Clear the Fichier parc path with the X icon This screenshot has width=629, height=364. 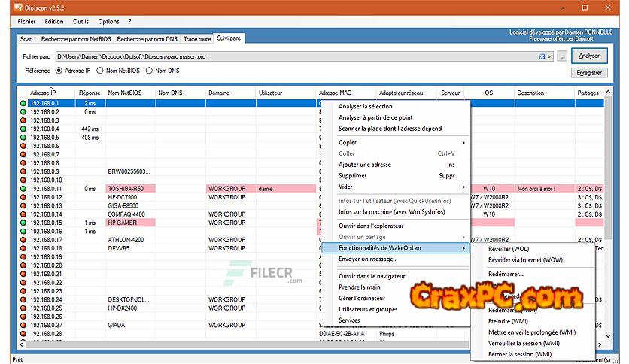(x=542, y=56)
